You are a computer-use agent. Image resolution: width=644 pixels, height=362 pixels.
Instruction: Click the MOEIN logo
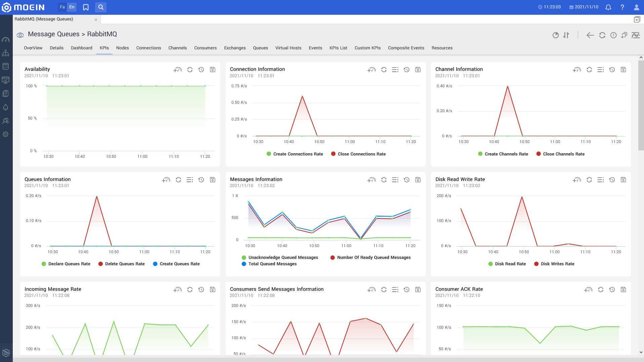coord(24,7)
